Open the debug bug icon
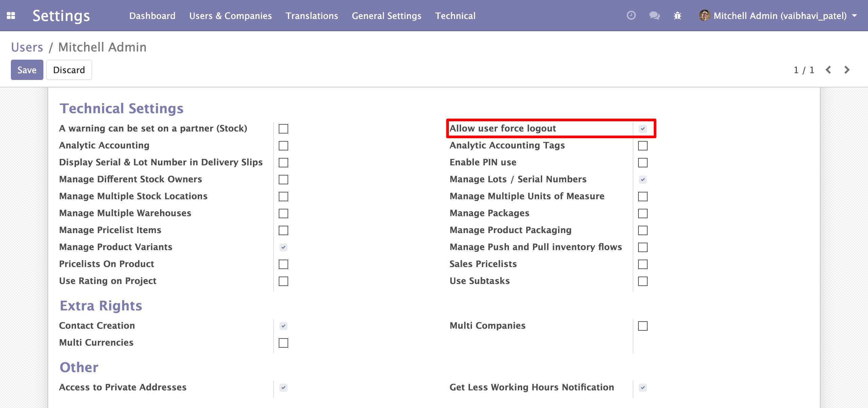This screenshot has width=868, height=408. [677, 16]
